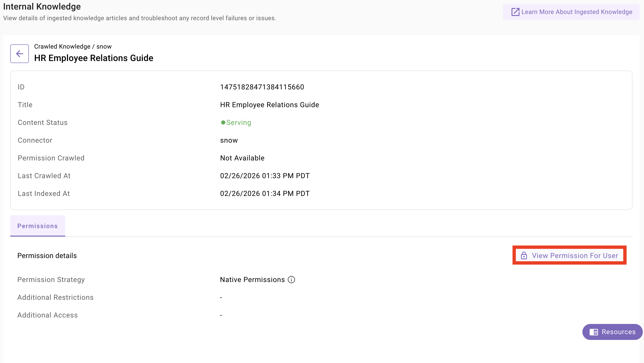Open the Resources panel button
This screenshot has height=363, width=644.
[612, 332]
